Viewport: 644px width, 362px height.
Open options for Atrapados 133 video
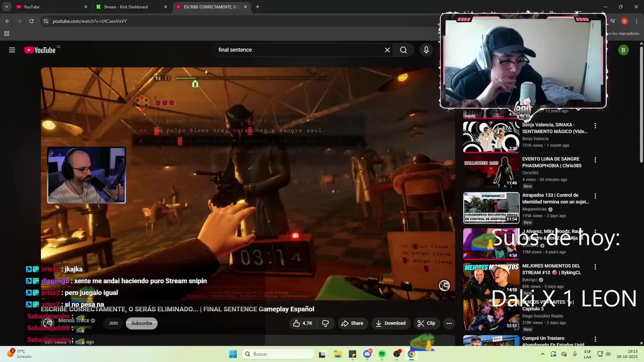pyautogui.click(x=595, y=196)
